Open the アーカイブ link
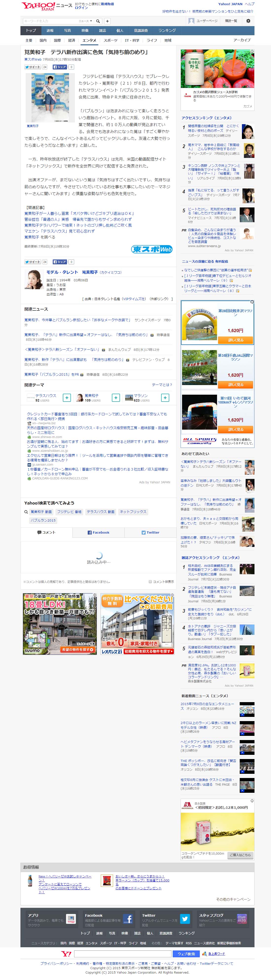 pos(242,40)
